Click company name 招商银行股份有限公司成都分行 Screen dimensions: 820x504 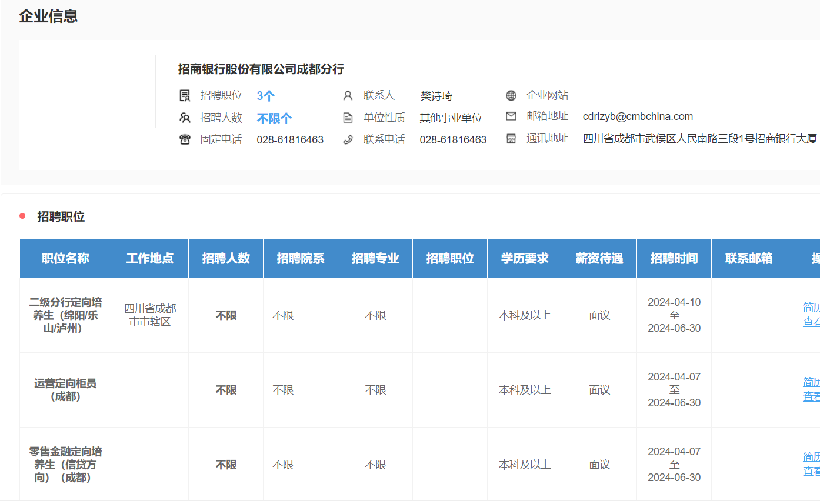261,69
